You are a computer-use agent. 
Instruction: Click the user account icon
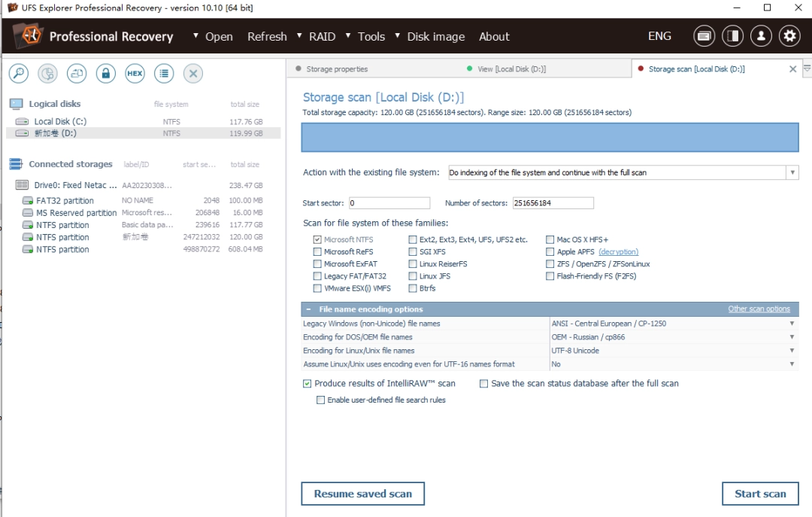[761, 35]
